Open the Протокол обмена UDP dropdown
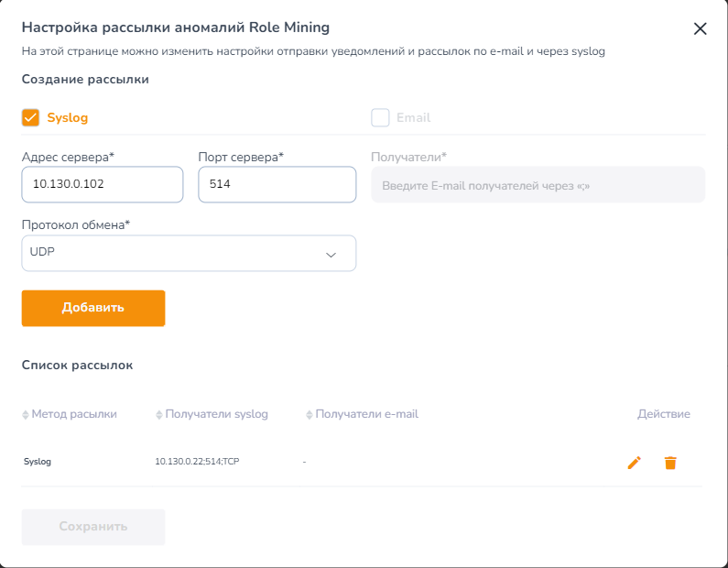The height and width of the screenshot is (568, 728). pos(189,253)
